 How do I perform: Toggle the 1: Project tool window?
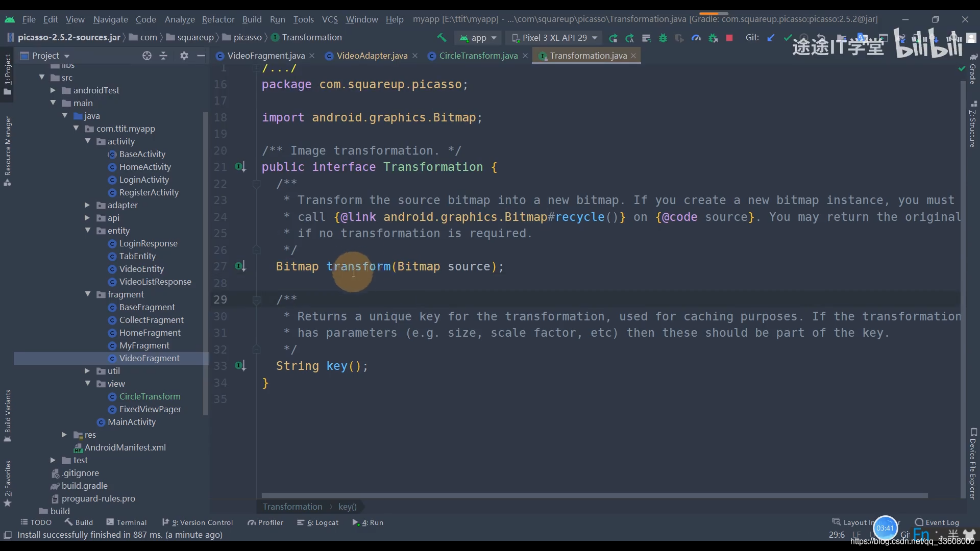pyautogui.click(x=8, y=74)
